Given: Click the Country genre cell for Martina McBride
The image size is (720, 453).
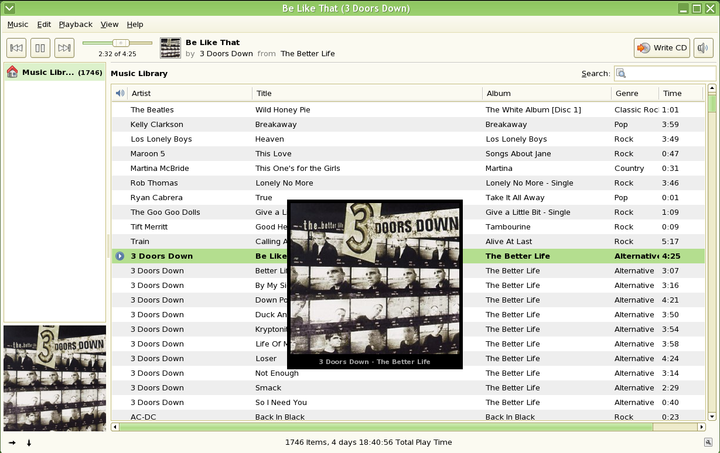Looking at the screenshot, I should [x=629, y=168].
